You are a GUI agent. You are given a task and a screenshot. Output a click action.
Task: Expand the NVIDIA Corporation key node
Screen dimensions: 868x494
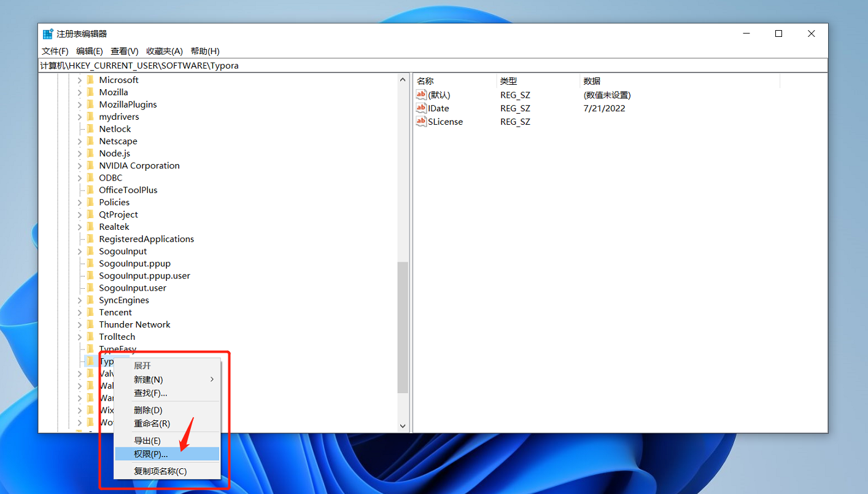click(80, 166)
